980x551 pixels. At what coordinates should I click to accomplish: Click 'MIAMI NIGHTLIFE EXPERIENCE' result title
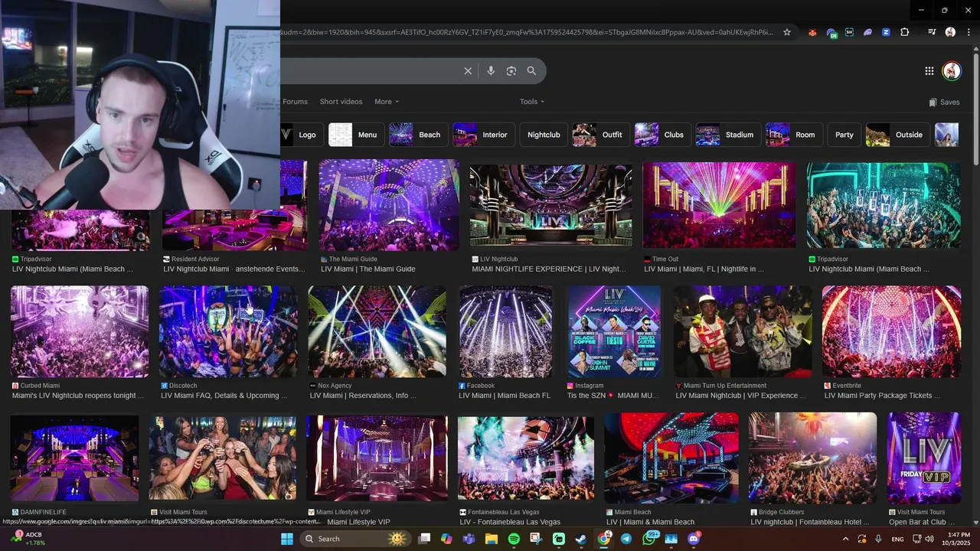point(548,269)
